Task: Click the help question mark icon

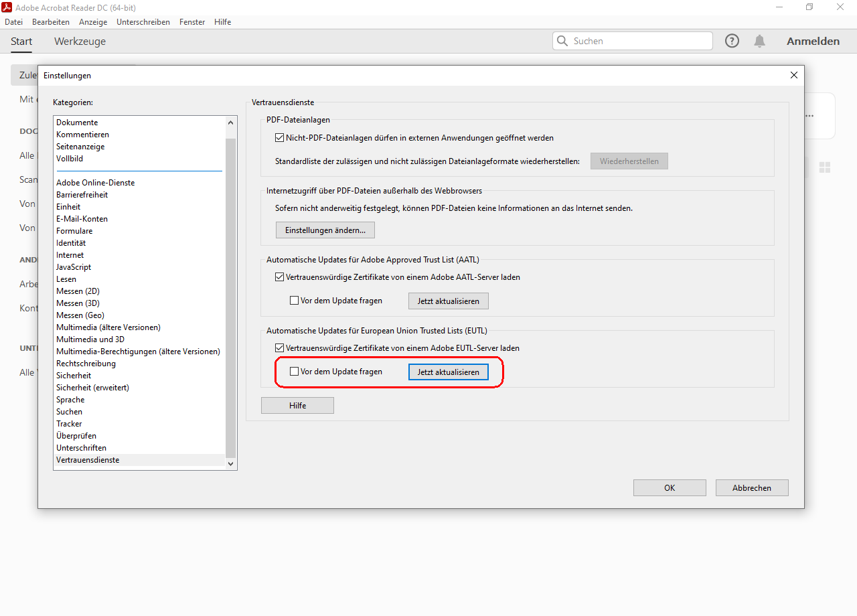Action: coord(732,41)
